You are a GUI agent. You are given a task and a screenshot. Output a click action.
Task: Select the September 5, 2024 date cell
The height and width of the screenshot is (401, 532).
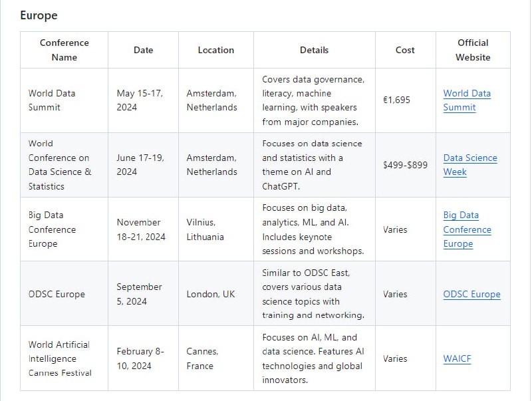[x=139, y=294]
